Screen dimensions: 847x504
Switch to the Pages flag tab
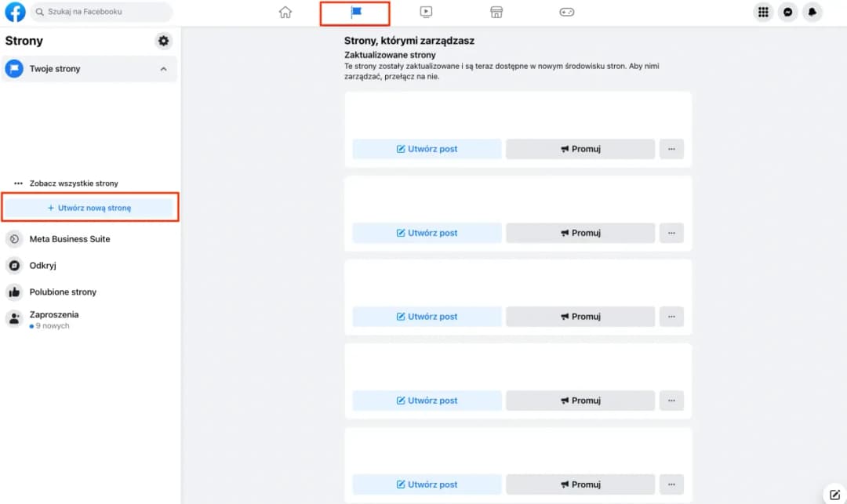[x=355, y=13]
